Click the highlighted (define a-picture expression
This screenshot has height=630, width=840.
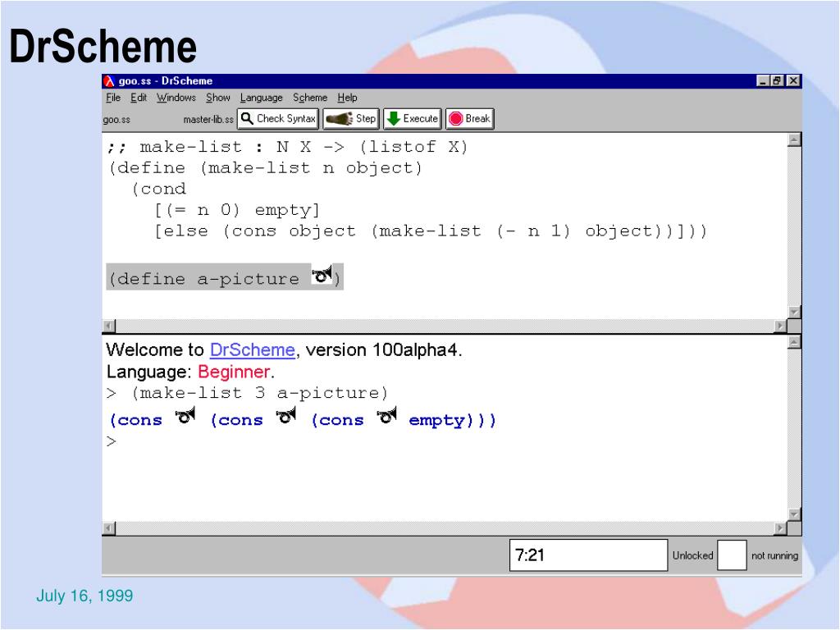(x=225, y=276)
